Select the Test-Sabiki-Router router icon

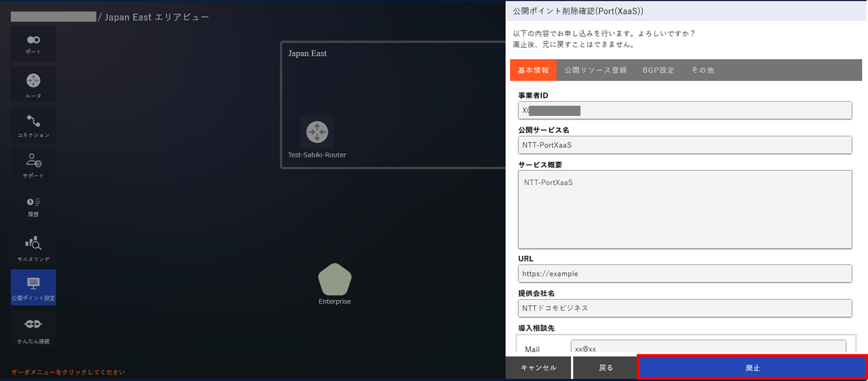(x=317, y=132)
